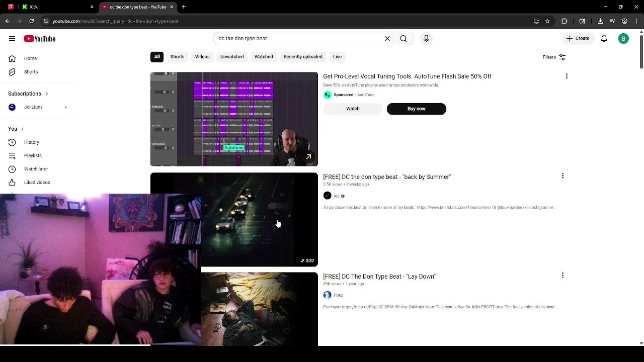The image size is (644, 362).
Task: Click the browser address bar URL
Action: click(115, 21)
